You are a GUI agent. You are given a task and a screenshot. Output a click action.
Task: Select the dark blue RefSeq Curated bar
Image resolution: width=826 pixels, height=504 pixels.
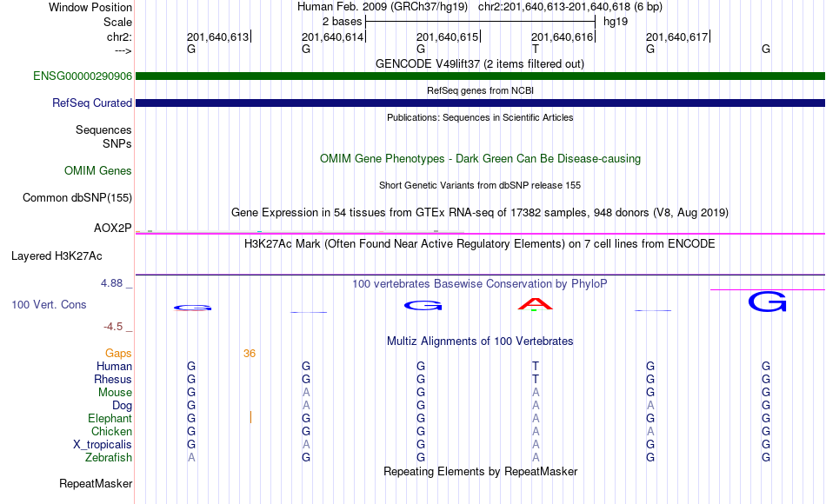(480, 103)
